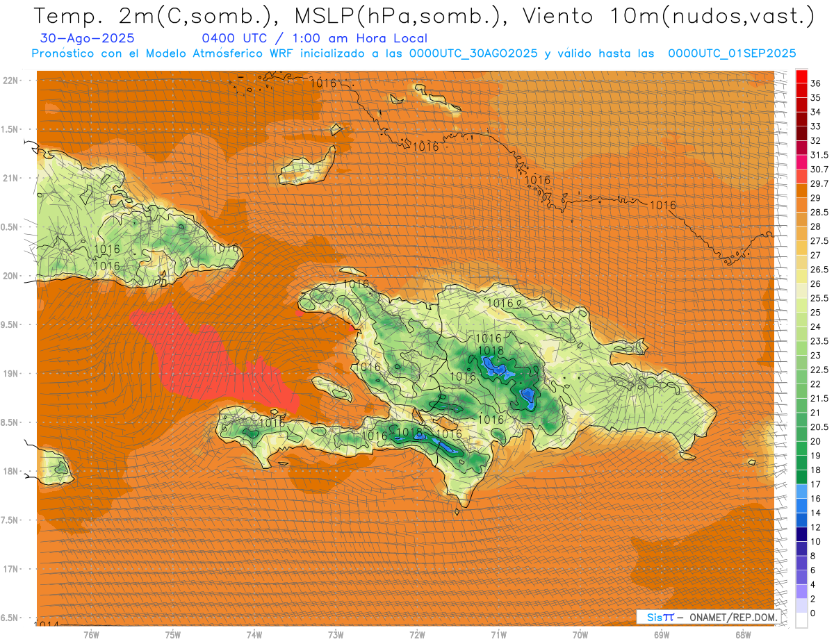Image resolution: width=834 pixels, height=644 pixels.
Task: Click the 68W longitude label
Action: pyautogui.click(x=743, y=635)
